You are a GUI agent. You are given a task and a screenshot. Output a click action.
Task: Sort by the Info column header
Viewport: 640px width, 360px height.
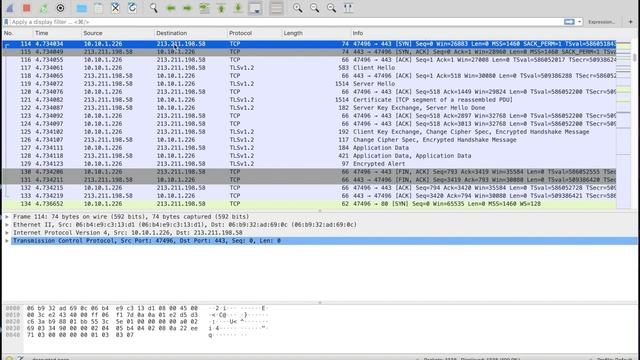click(x=484, y=33)
